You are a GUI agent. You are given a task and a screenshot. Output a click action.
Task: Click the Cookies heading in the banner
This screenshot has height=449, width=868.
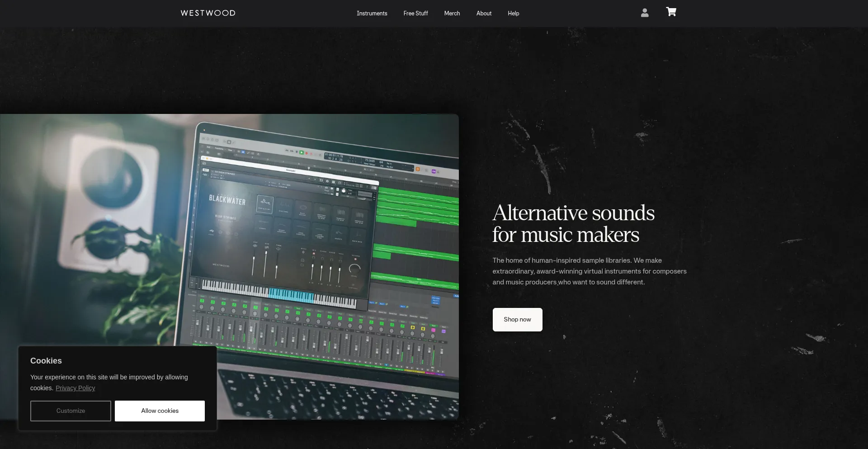(46, 361)
